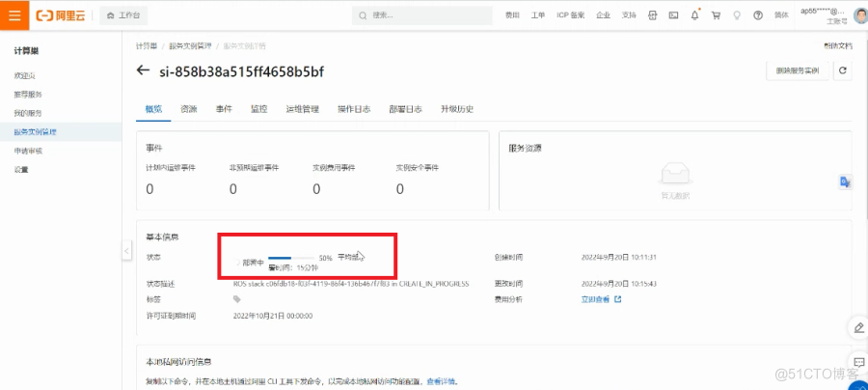868x390 pixels.
Task: Switch to the 运维管理 tab
Action: click(x=302, y=109)
